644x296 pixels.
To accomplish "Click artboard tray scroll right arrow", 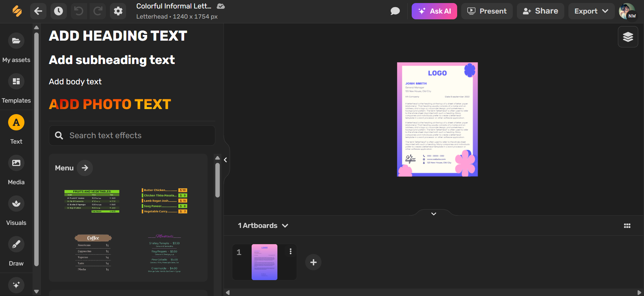I will [x=639, y=293].
